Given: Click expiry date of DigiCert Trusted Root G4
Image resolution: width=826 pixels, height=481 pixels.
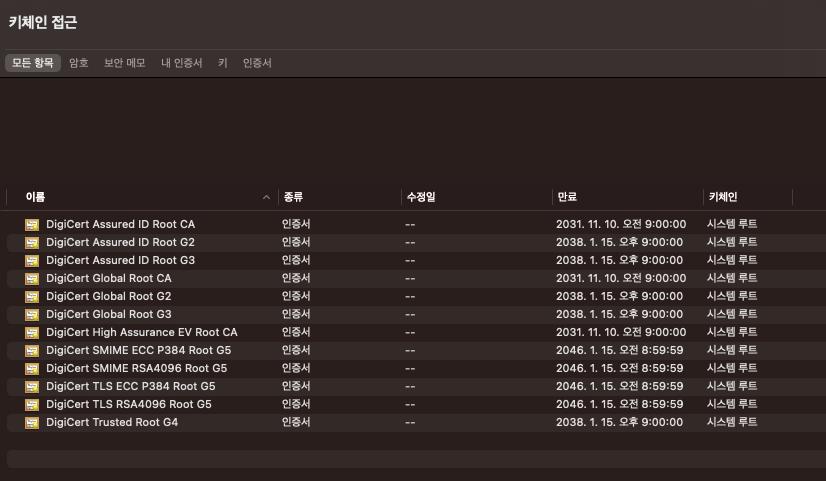Looking at the screenshot, I should 620,422.
